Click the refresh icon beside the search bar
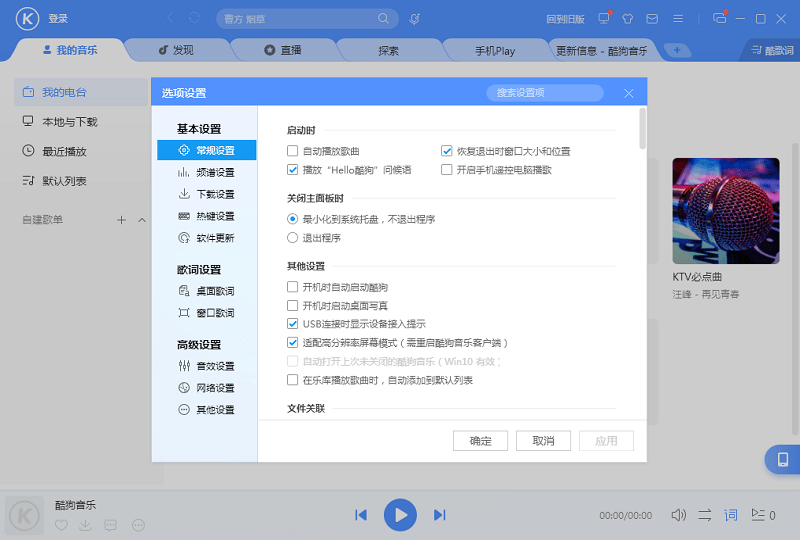The image size is (800, 540). 194,18
